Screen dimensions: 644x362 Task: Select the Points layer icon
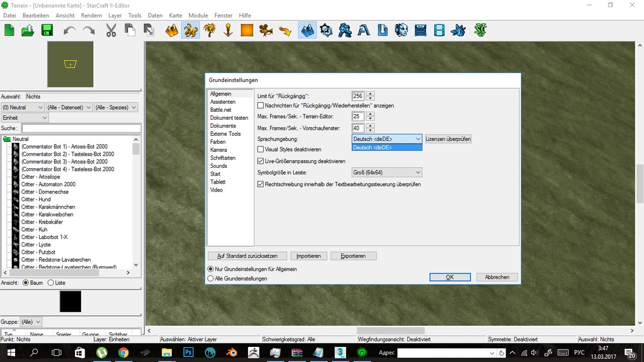228,30
